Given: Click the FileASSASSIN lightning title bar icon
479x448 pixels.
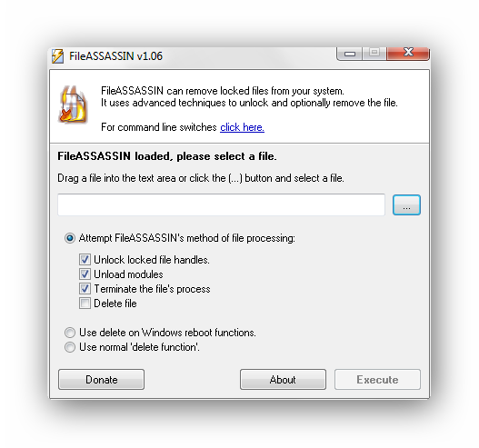Looking at the screenshot, I should [57, 55].
